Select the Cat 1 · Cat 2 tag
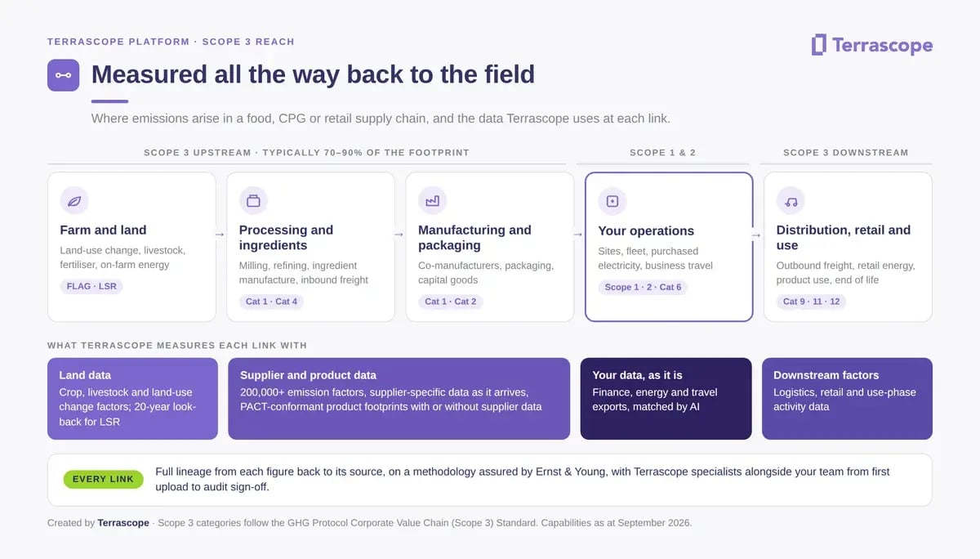980x559 pixels. [x=450, y=302]
